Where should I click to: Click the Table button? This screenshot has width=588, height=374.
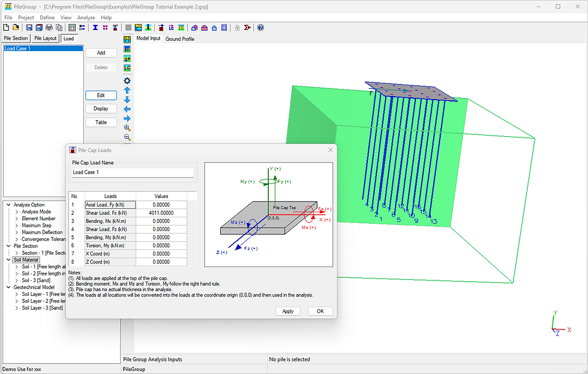click(101, 122)
